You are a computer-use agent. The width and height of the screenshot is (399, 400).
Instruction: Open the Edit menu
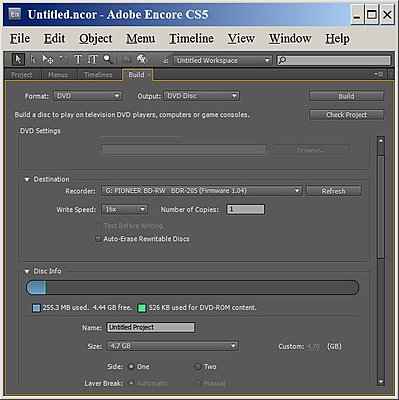click(54, 39)
